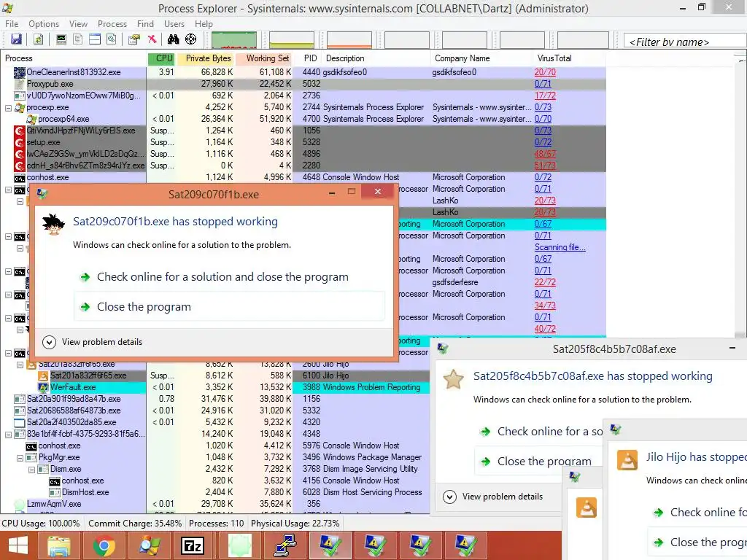747x560 pixels.
Task: Click the CPU Usage: 100.00% status entry
Action: [x=41, y=524]
